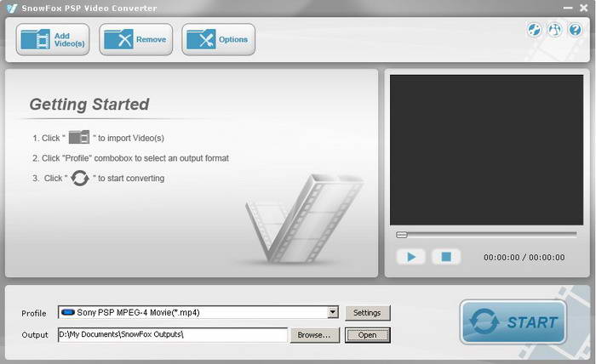Click the video preview screen
This screenshot has height=364, width=596.
click(486, 150)
